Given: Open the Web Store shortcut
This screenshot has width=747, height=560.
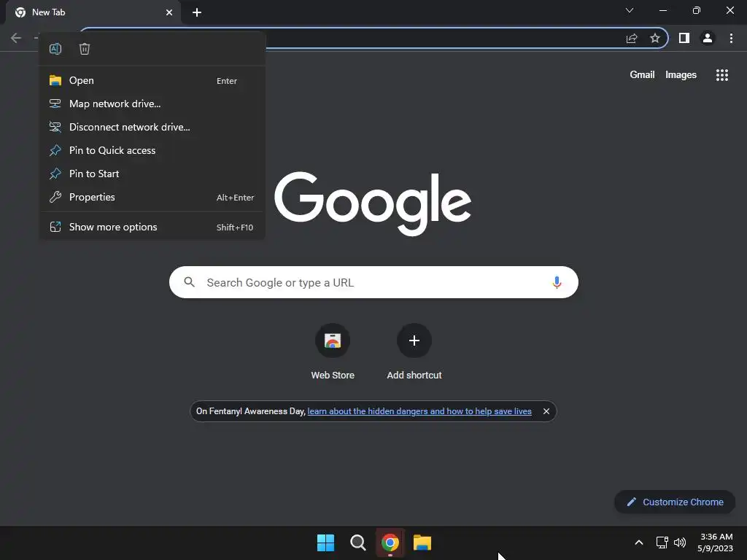Looking at the screenshot, I should pyautogui.click(x=333, y=351).
